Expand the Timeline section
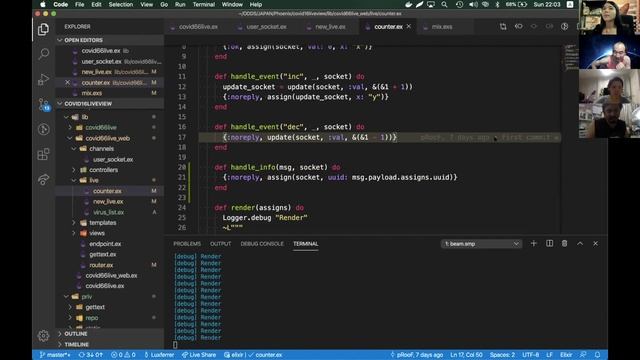Image resolution: width=640 pixels, height=360 pixels. 110,344
